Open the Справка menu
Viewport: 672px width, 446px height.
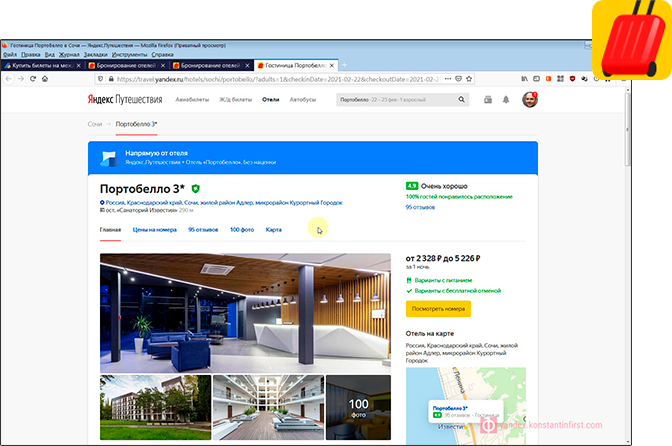(x=162, y=54)
